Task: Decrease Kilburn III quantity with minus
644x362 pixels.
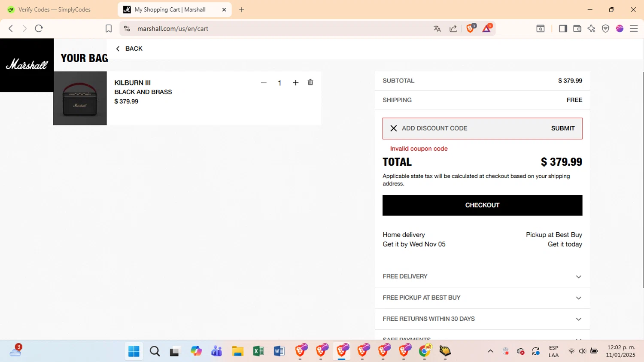Action: tap(264, 83)
